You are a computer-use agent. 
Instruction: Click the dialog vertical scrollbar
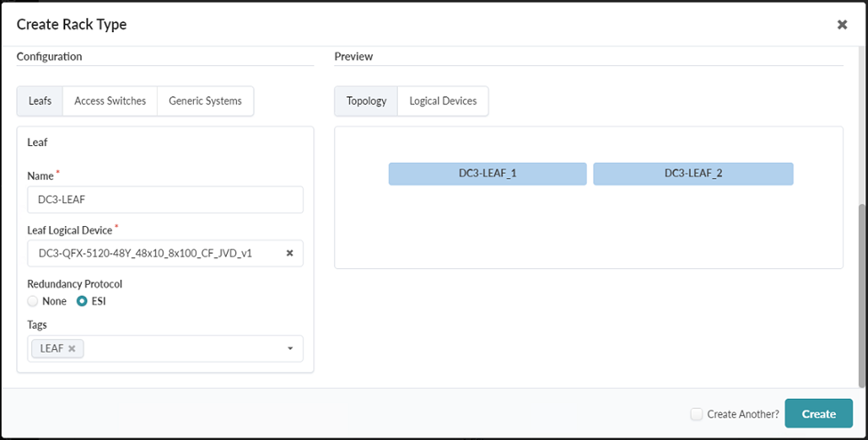tap(861, 294)
